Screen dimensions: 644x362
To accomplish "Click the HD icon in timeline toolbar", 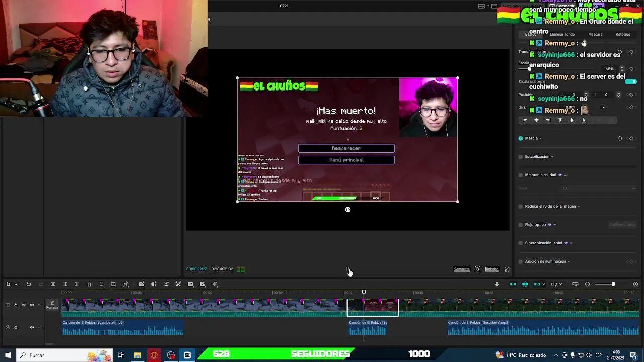I will [x=190, y=284].
